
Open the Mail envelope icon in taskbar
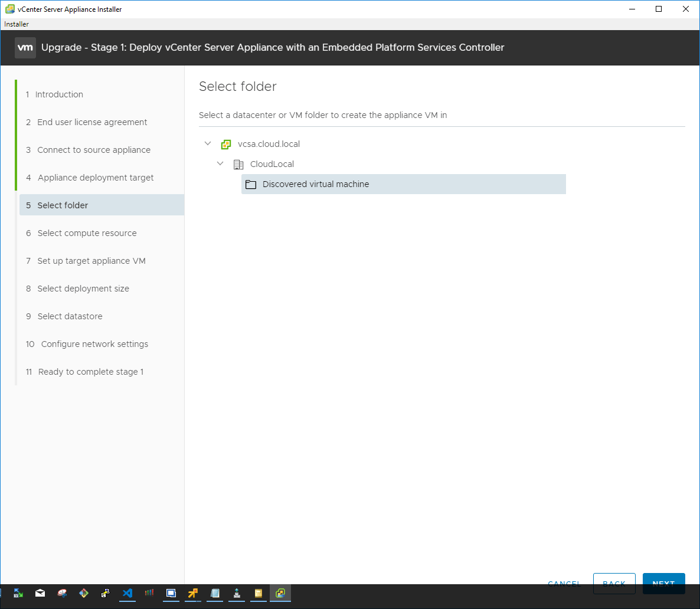click(40, 593)
